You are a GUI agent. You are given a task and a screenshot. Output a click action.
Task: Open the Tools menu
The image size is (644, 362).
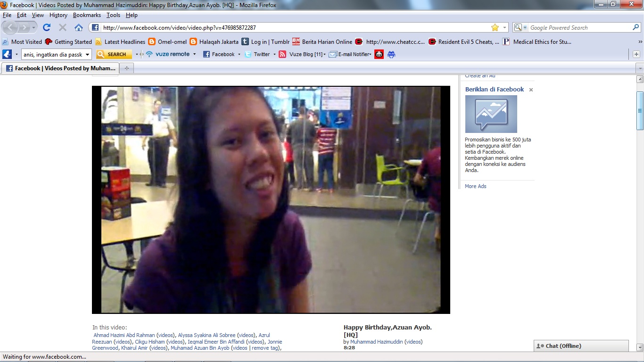[x=113, y=15]
